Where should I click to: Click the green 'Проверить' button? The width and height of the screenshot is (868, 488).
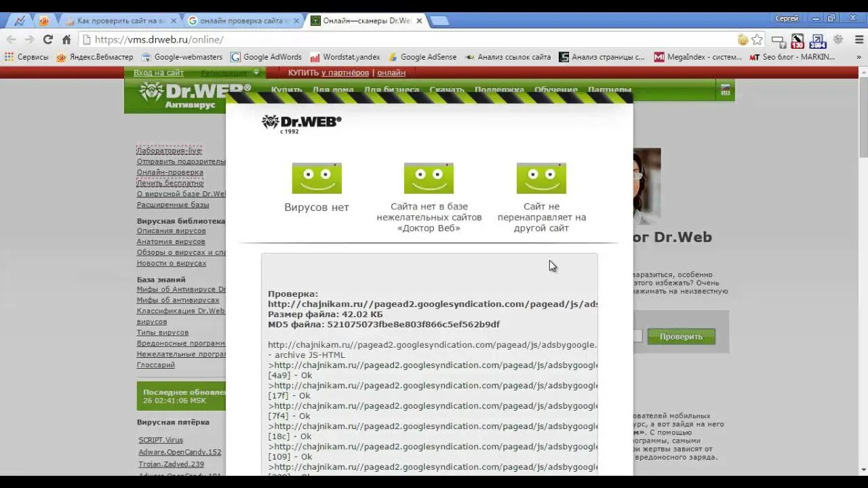click(681, 336)
